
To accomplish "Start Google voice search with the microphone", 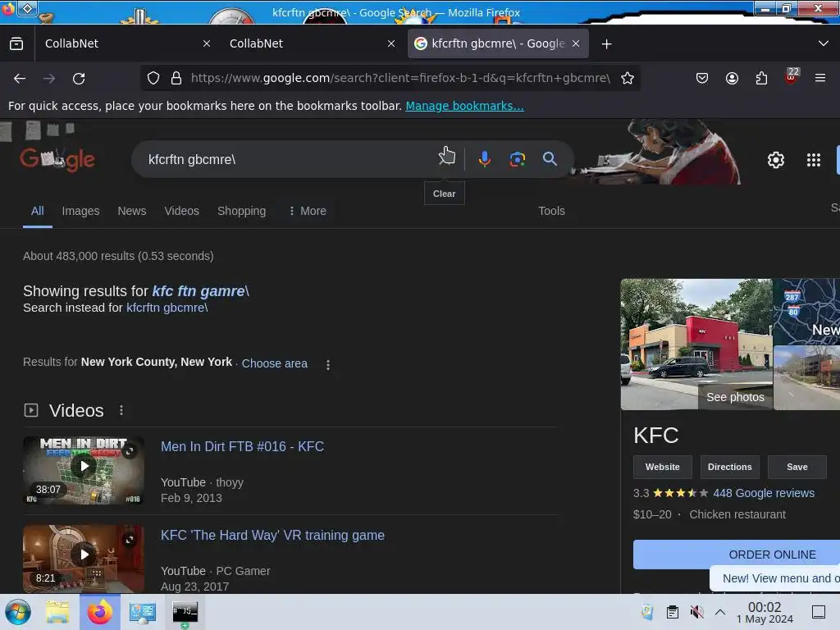I will pyautogui.click(x=484, y=159).
